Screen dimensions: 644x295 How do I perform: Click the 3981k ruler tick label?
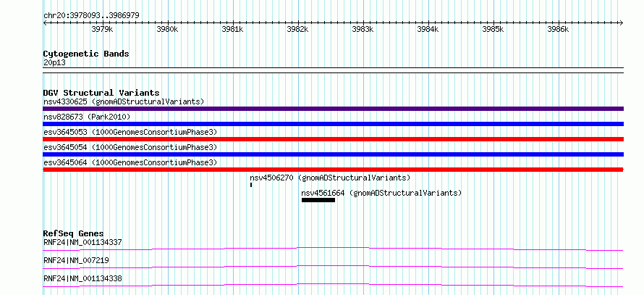pyautogui.click(x=232, y=29)
